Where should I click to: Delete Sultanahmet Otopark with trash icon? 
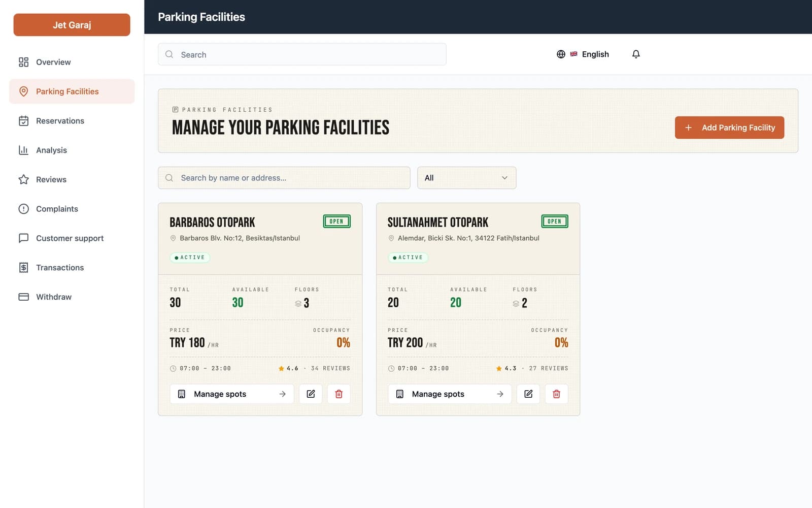(x=556, y=394)
